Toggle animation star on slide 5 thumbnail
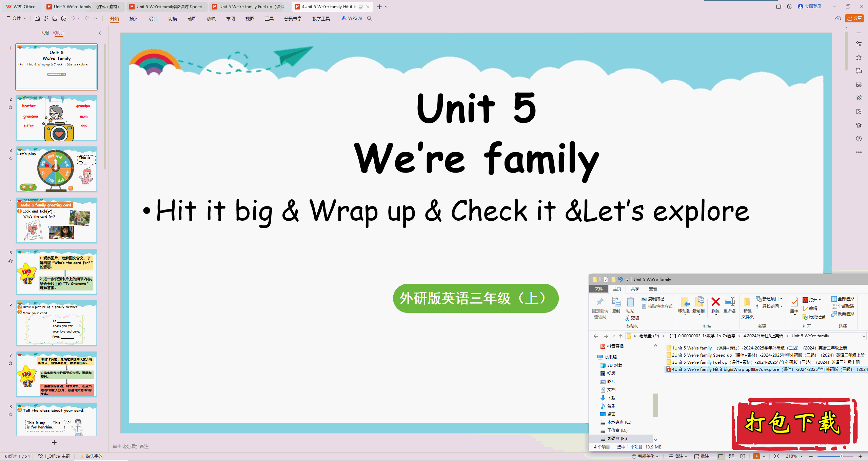Image resolution: width=868 pixels, height=461 pixels. [11, 261]
